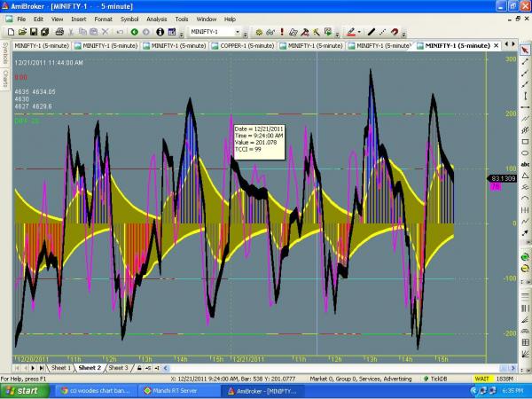Select the Cycles vertical lines tool
532x399 pixels.
point(525,210)
